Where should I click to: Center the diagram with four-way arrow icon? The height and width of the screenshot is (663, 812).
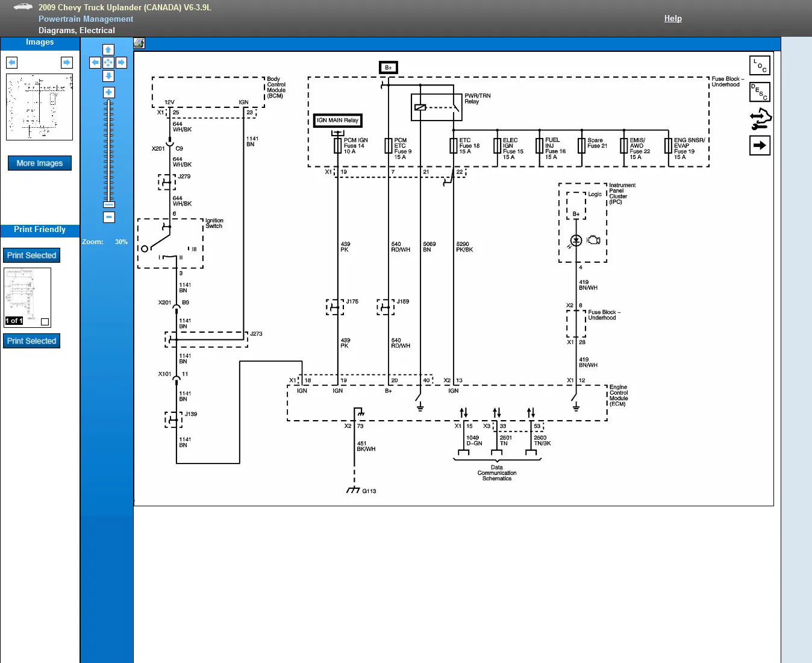[108, 63]
